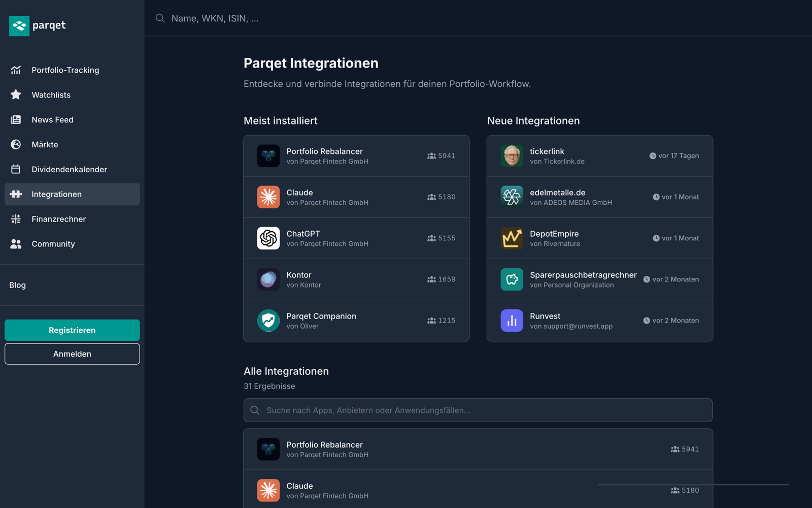Click the ChatGPT app icon
Screen dimensions: 812x508
tap(268, 238)
